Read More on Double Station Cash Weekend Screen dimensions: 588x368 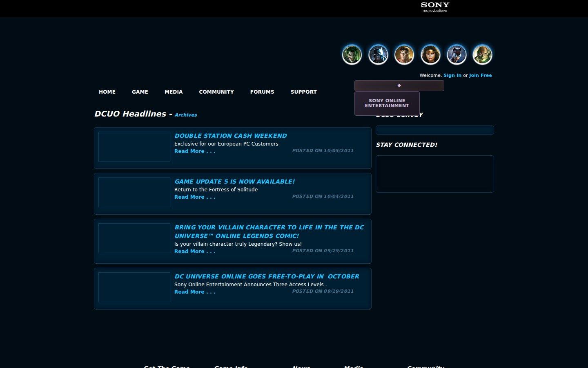coord(195,151)
